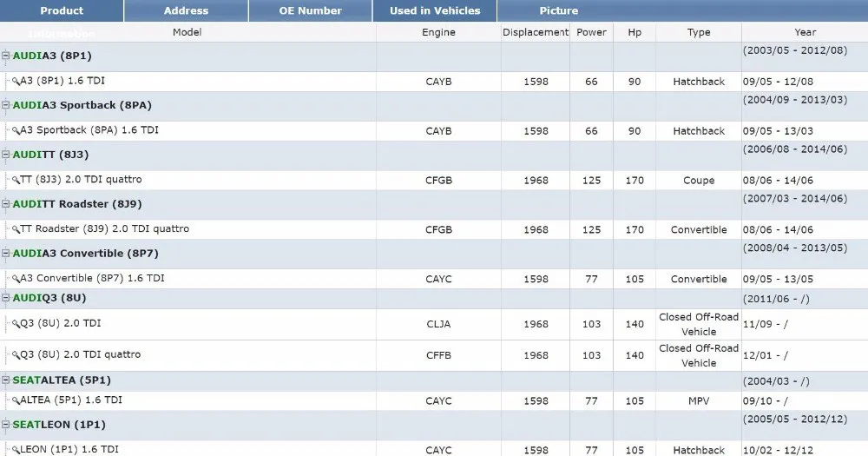Viewport: 868px width, 456px height.
Task: Open the A3 Convertible (8P7) 1.6 TDI entry
Action: coord(93,278)
